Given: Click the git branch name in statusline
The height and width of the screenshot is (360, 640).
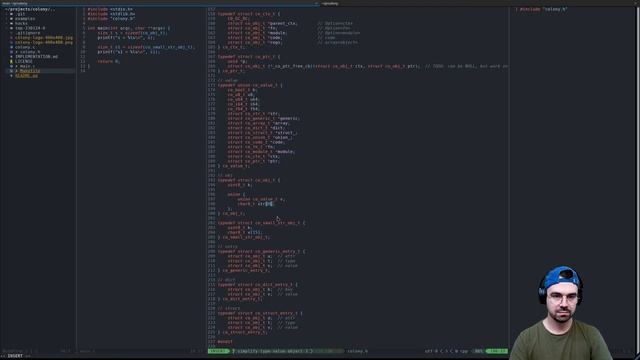Looking at the screenshot, I should tap(273, 351).
